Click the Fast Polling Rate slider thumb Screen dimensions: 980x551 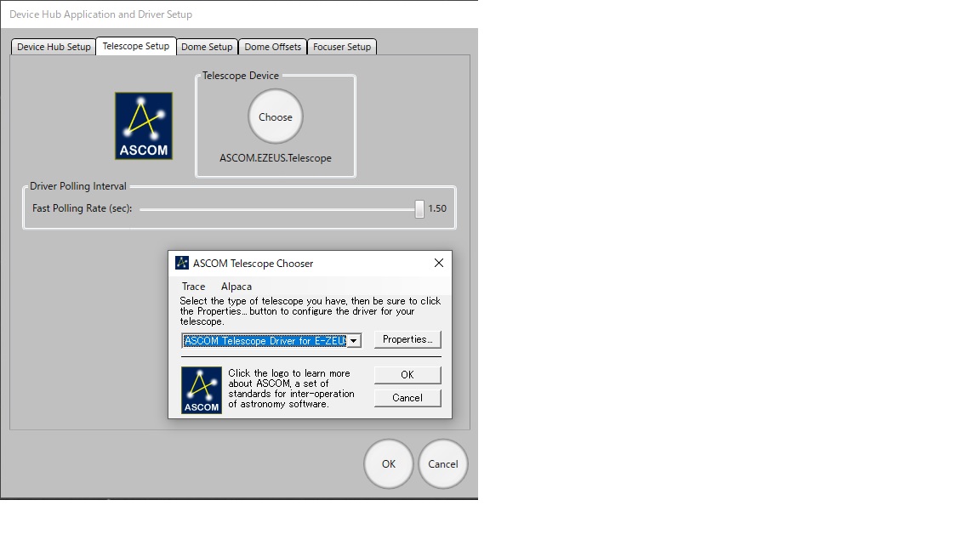419,208
